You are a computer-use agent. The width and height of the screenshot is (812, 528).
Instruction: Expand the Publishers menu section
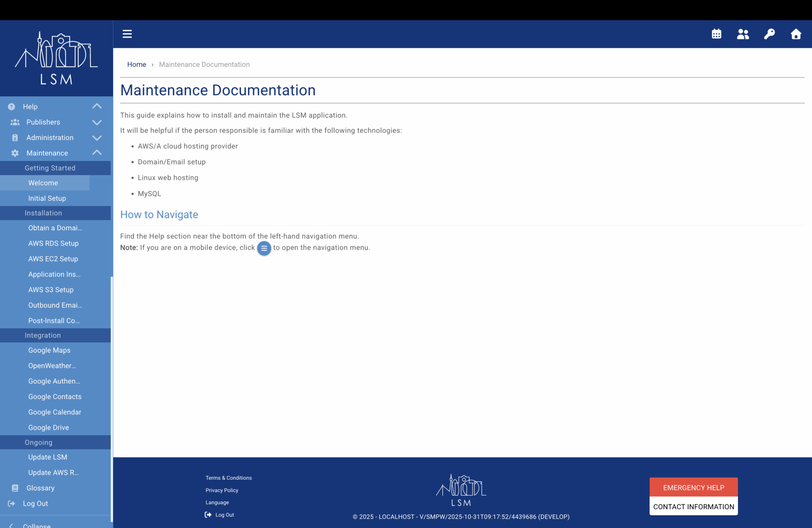pos(97,122)
